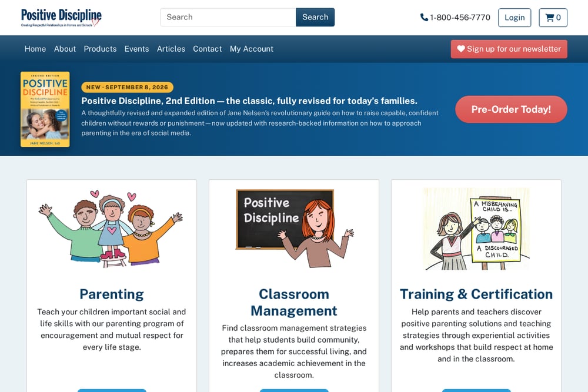The width and height of the screenshot is (588, 392).
Task: Call link 1-800-456-7770
Action: coord(455,17)
